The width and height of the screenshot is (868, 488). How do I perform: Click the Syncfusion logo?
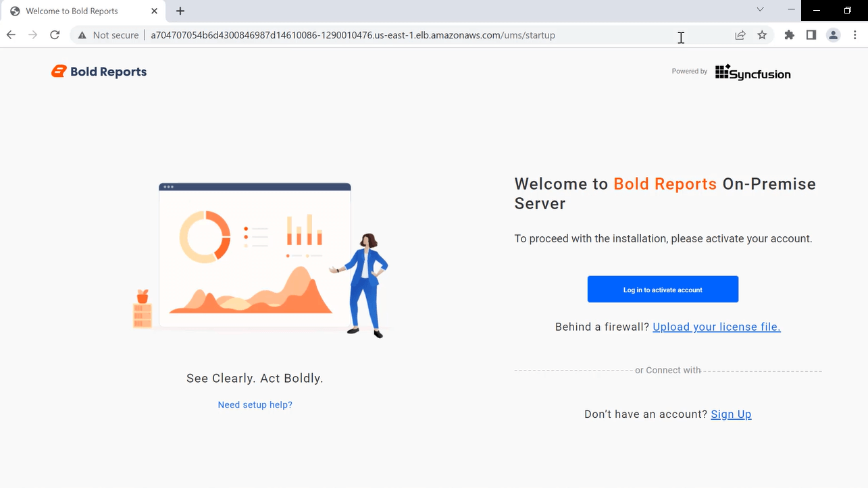[752, 72]
